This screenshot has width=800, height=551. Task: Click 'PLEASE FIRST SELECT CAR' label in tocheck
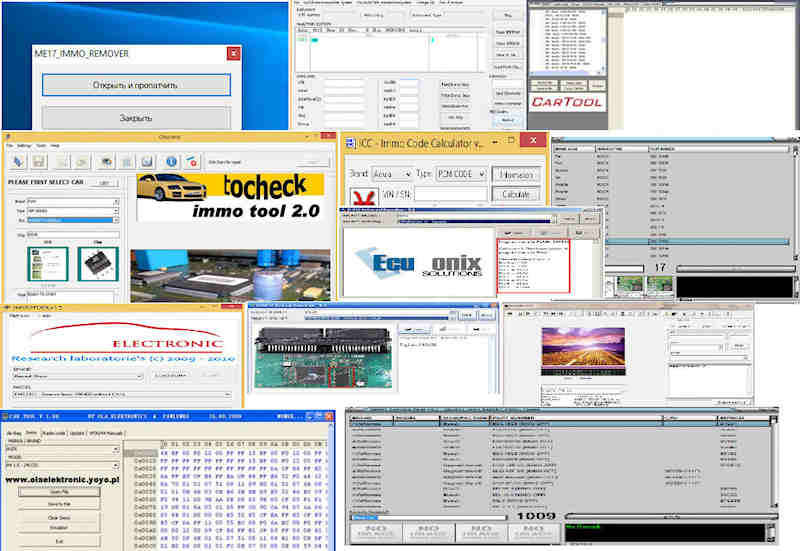(x=46, y=182)
